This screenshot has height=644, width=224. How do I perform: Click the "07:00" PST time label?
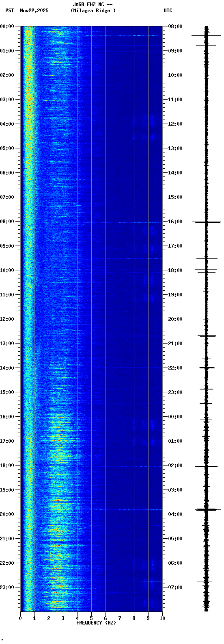click(7, 197)
